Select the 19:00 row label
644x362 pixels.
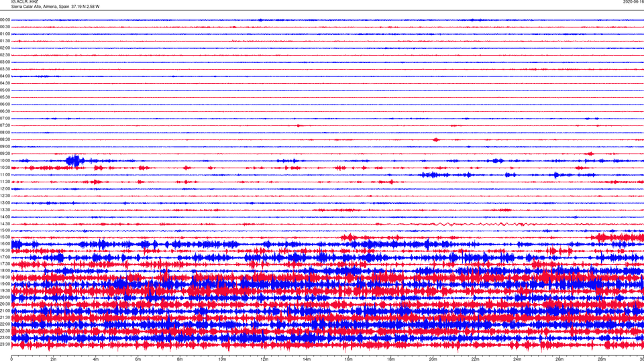(5, 284)
